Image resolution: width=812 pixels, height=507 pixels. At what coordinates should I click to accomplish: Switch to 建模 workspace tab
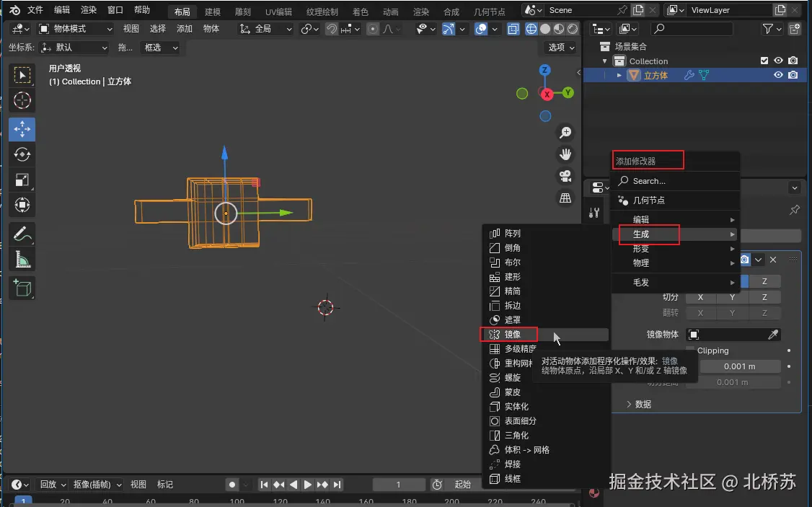click(212, 12)
